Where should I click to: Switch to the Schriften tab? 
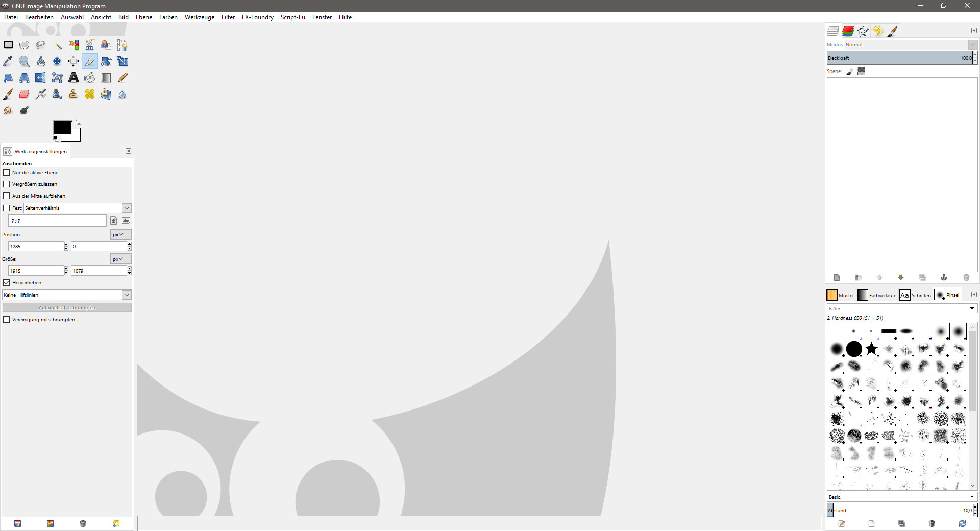click(x=915, y=295)
